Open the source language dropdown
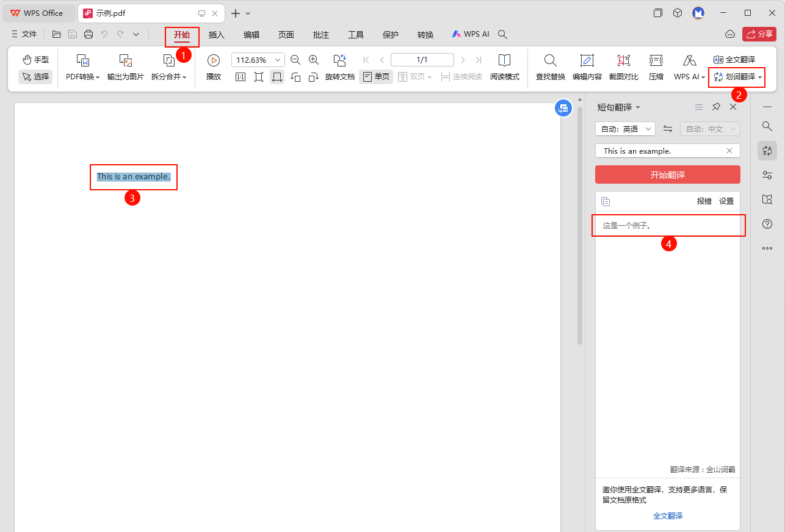Viewport: 785px width, 532px height. click(x=624, y=129)
